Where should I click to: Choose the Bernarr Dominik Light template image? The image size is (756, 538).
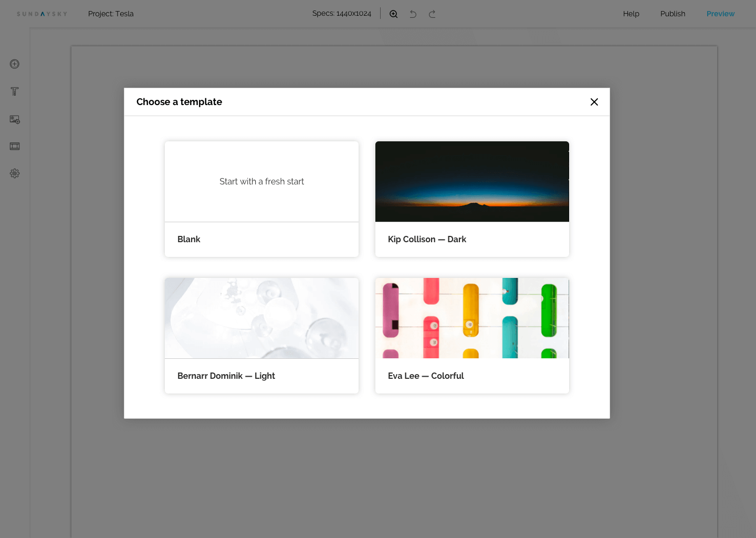click(261, 318)
